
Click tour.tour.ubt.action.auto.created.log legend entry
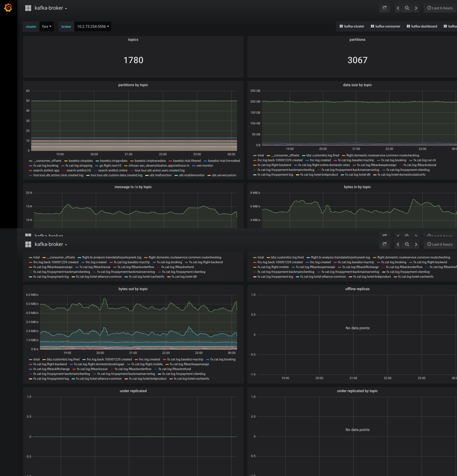click(x=160, y=171)
